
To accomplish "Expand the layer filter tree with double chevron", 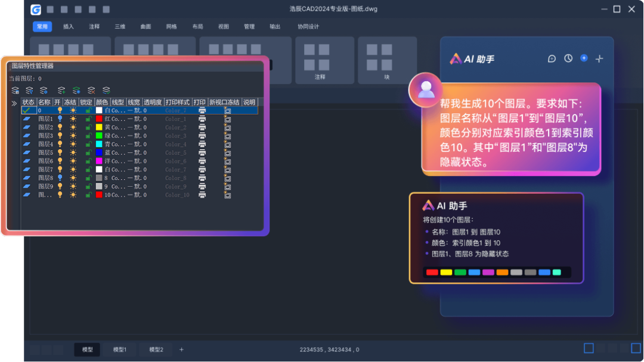I will (14, 103).
